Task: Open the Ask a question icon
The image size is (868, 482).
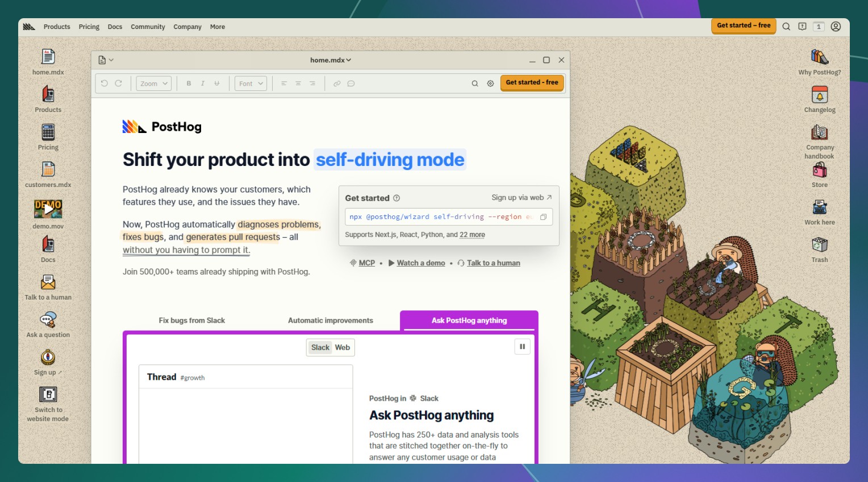Action: [x=48, y=320]
